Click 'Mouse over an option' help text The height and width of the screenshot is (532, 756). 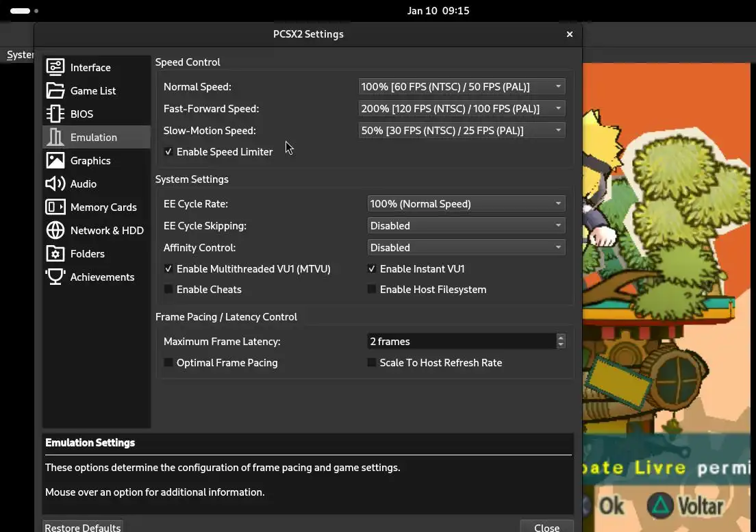click(155, 492)
